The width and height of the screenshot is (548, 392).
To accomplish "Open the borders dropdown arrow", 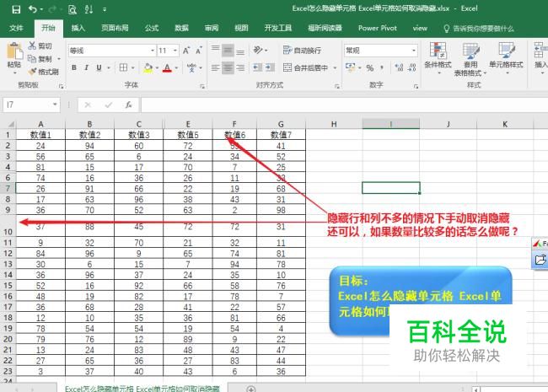I will click(x=133, y=67).
